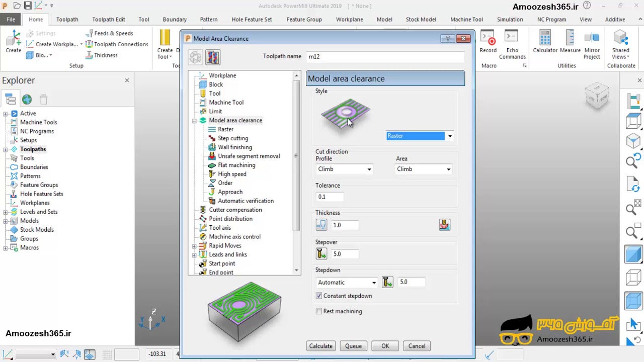Open the Calculator utility

tap(545, 42)
